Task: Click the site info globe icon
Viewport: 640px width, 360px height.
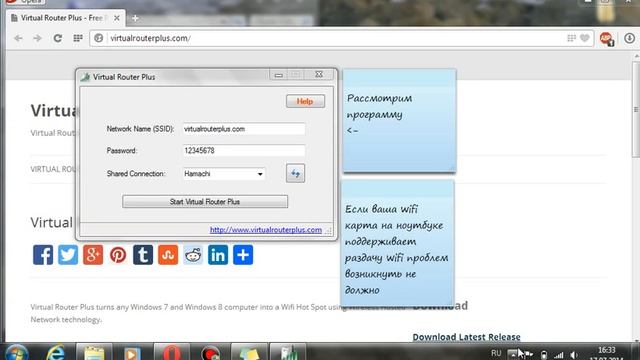Action: 99,38
